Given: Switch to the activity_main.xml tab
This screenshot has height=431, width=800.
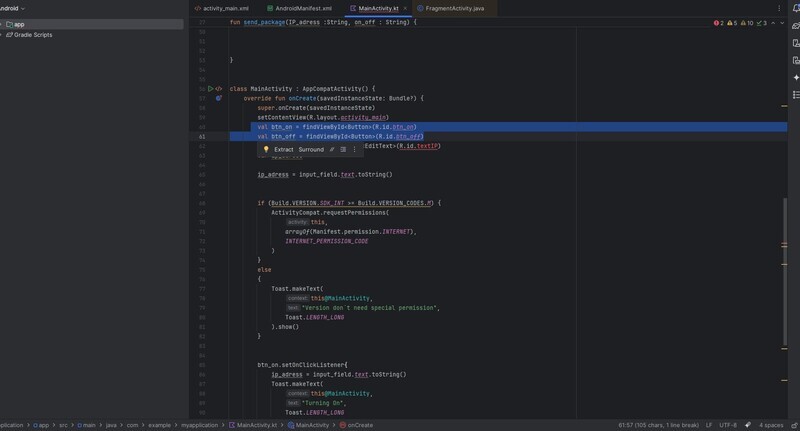Looking at the screenshot, I should coord(221,8).
